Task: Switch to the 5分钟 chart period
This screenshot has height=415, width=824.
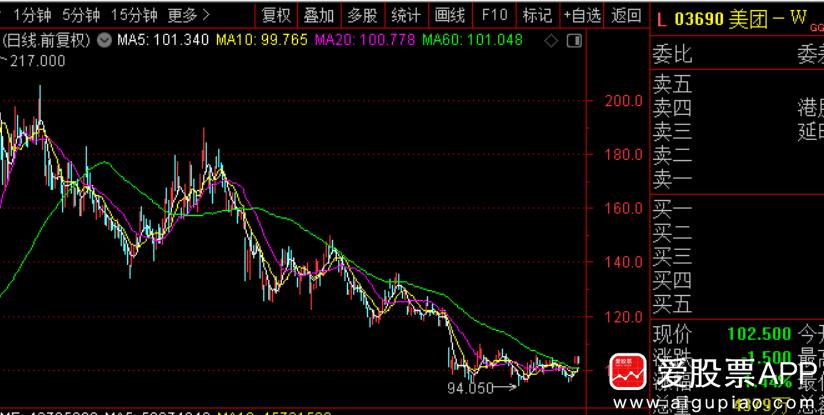Action: point(81,15)
